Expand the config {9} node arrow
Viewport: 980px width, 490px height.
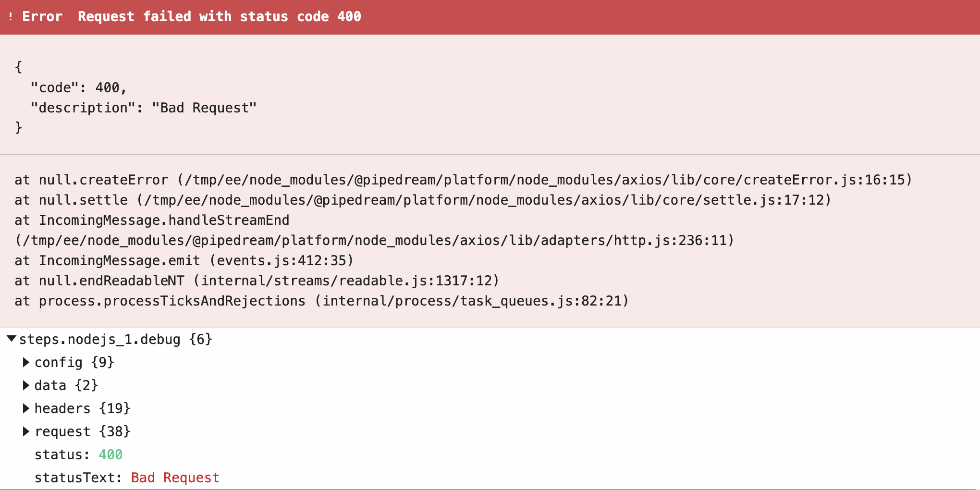point(26,362)
